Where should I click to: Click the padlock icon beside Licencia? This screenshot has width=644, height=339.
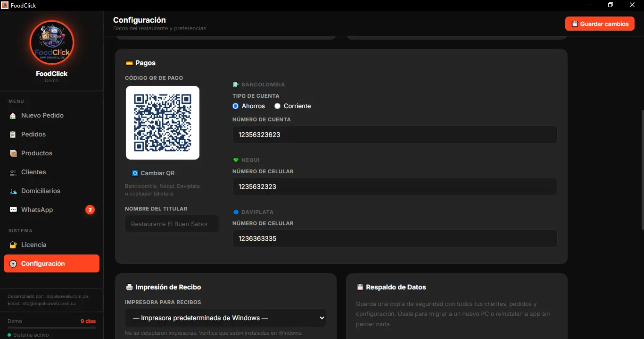point(13,245)
